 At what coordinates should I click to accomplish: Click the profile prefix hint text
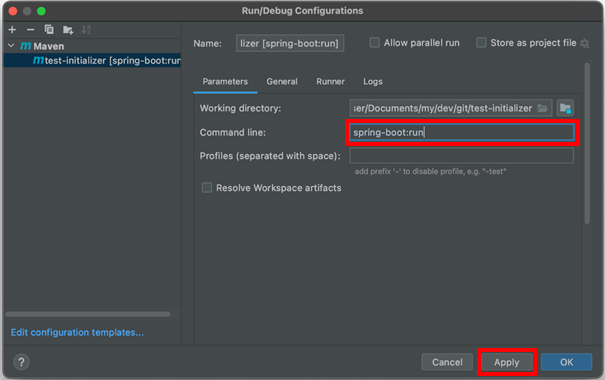point(430,171)
